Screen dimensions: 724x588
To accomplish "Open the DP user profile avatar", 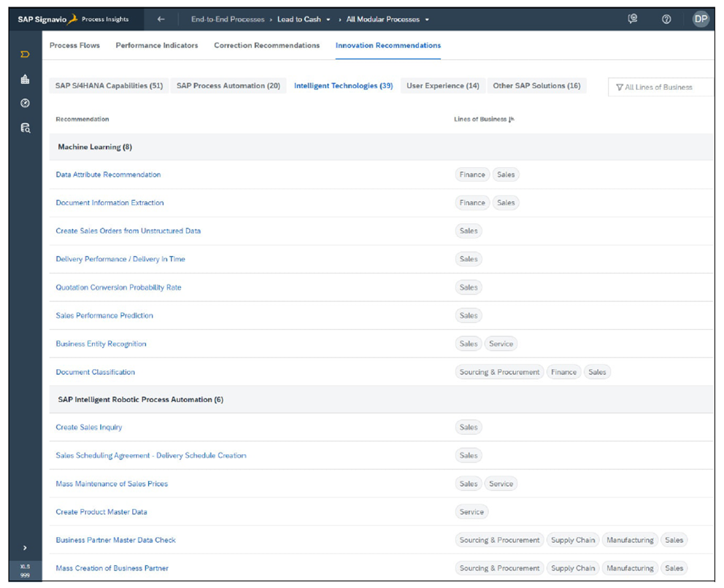I will click(x=700, y=19).
